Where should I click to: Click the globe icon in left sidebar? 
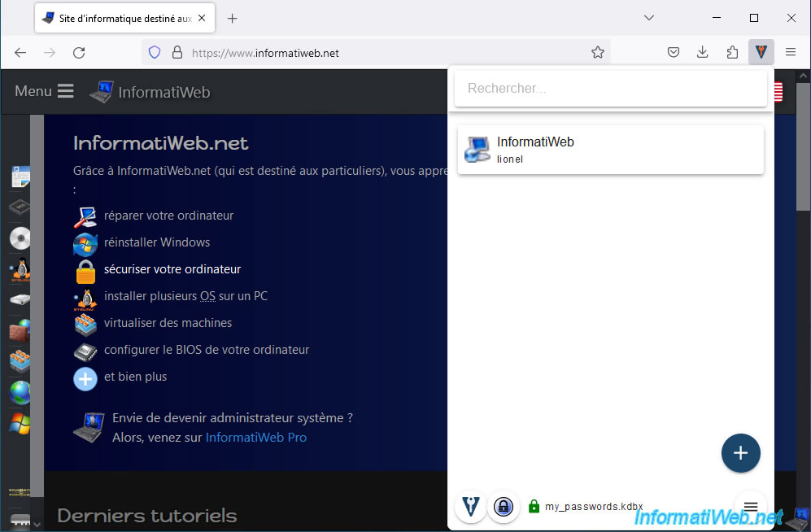pyautogui.click(x=20, y=393)
